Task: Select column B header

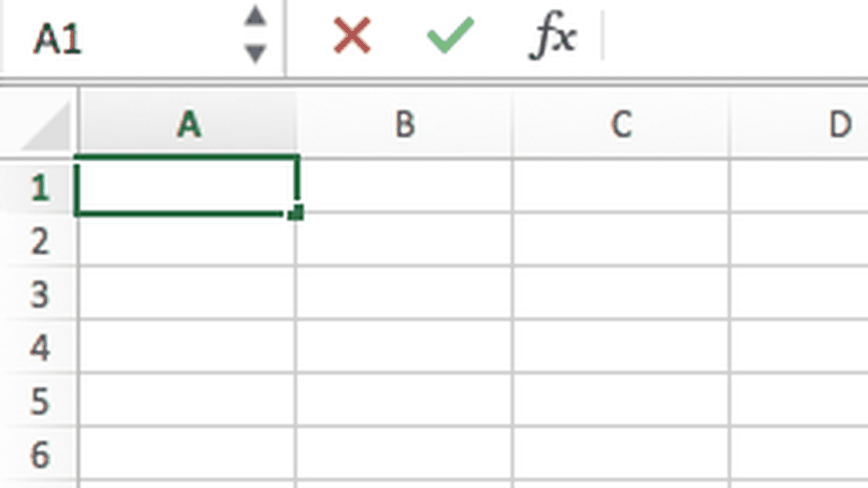Action: [404, 125]
